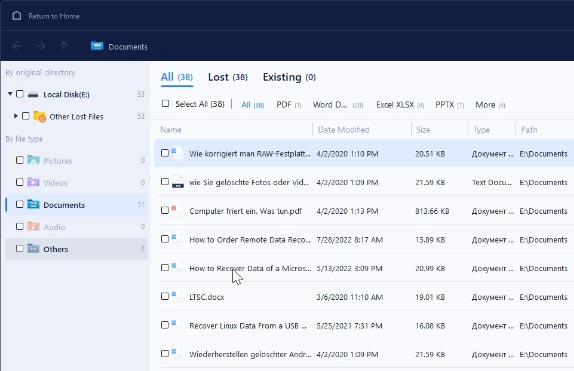Select the Local Disk(E:) label

pyautogui.click(x=66, y=94)
